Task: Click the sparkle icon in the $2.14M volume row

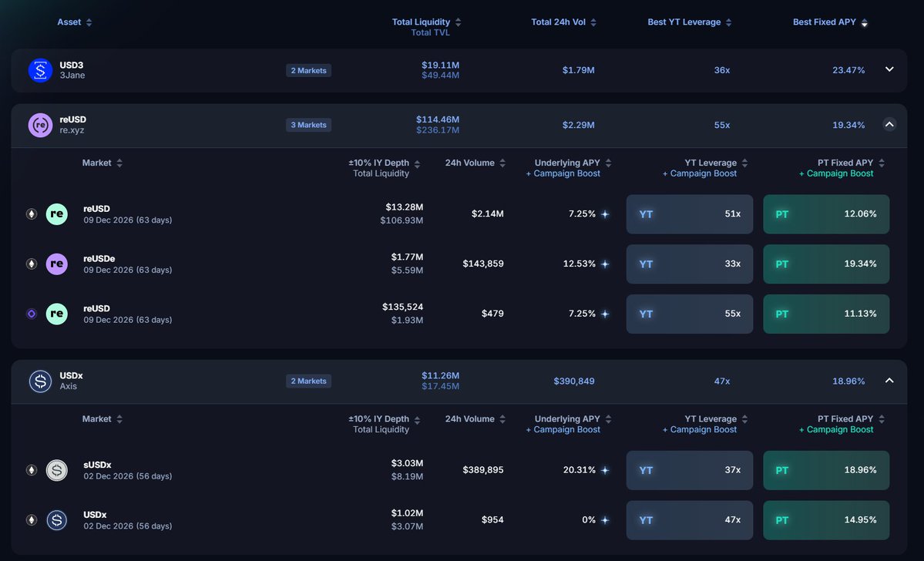Action: [605, 214]
